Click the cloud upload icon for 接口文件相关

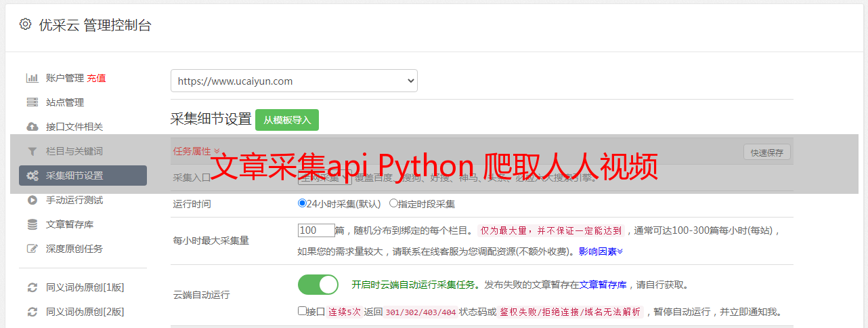(32, 127)
